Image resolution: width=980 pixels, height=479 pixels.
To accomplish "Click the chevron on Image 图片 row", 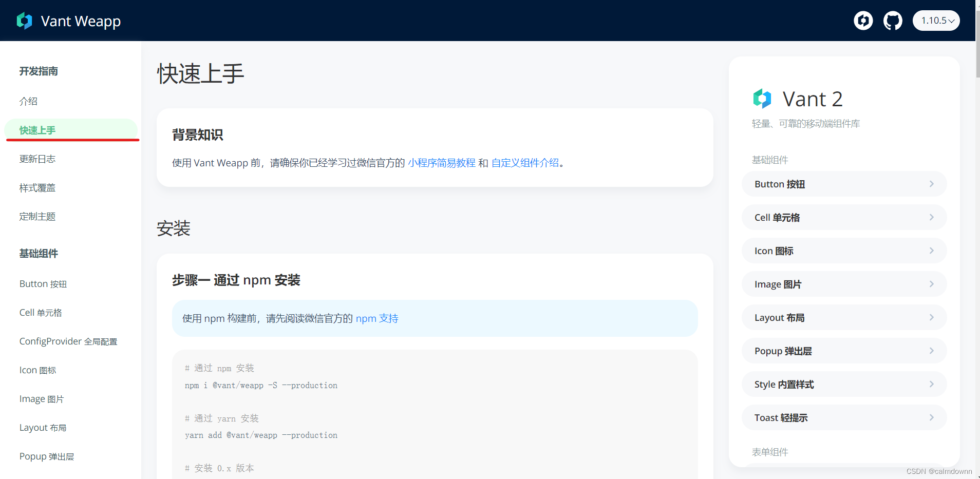I will [x=931, y=284].
